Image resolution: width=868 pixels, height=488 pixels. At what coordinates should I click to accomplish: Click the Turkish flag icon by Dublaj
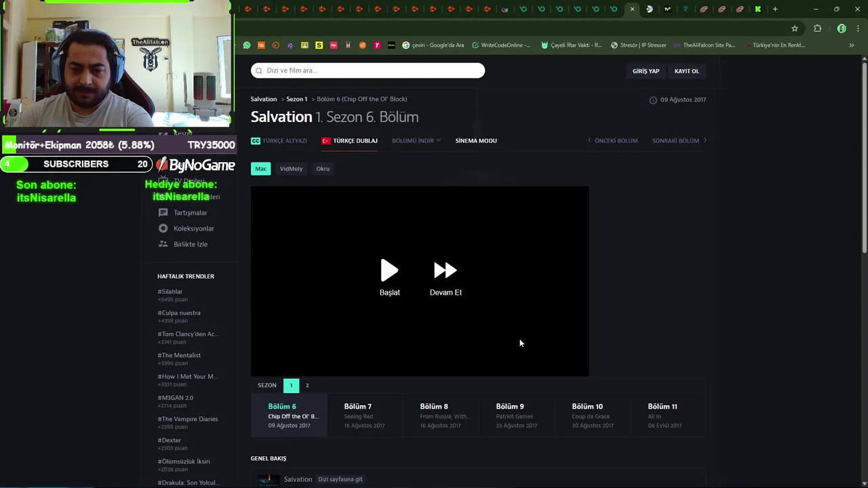coord(326,141)
